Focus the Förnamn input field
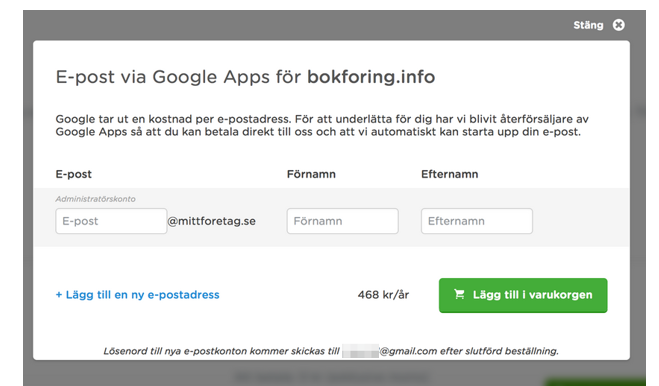The height and width of the screenshot is (386, 659). 343,221
